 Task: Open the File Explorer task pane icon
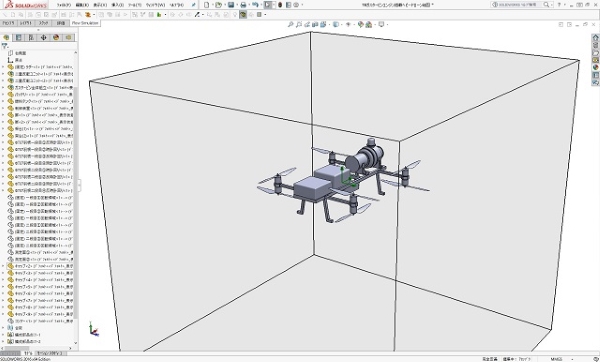click(x=595, y=52)
